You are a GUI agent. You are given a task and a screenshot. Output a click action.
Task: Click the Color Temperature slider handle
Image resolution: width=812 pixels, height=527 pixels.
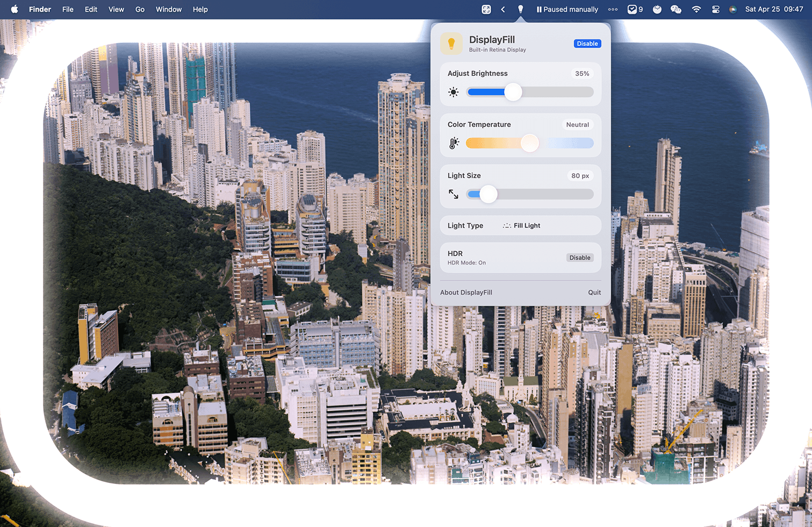click(529, 143)
